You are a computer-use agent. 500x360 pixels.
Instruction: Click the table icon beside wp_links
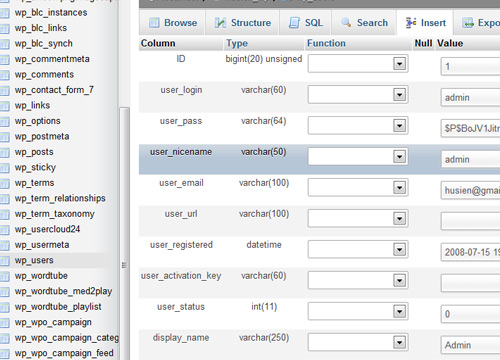4,106
